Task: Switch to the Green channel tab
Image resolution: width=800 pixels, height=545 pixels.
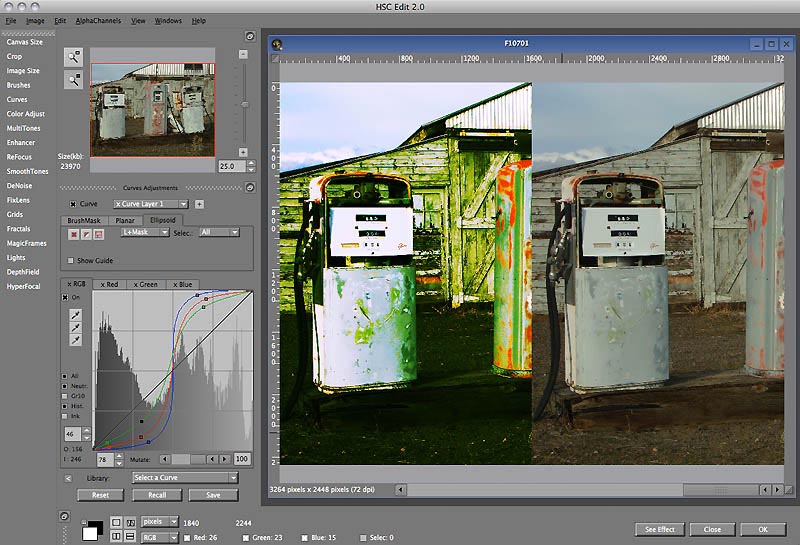Action: pyautogui.click(x=145, y=284)
